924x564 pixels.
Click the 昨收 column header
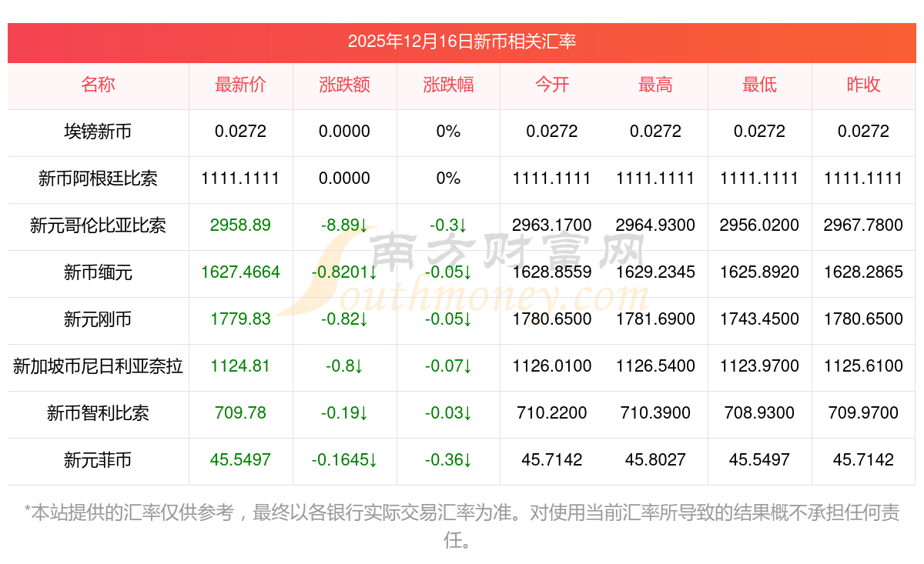pos(863,85)
